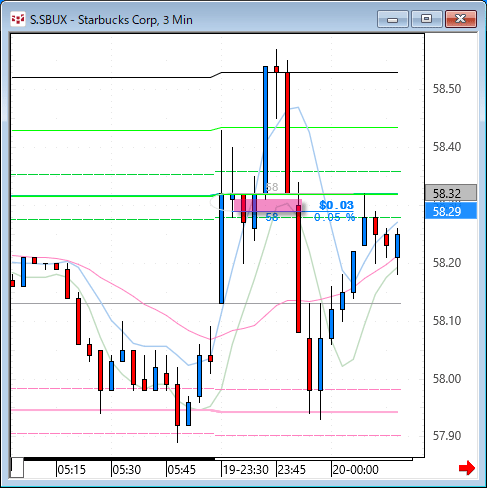Click the red scroll-right arrow

point(467,468)
